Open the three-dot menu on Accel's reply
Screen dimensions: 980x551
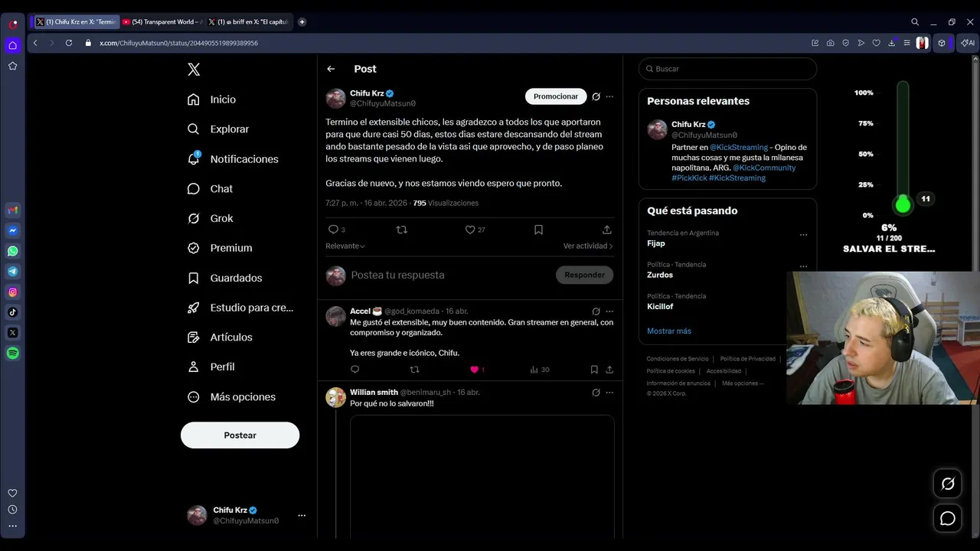609,311
